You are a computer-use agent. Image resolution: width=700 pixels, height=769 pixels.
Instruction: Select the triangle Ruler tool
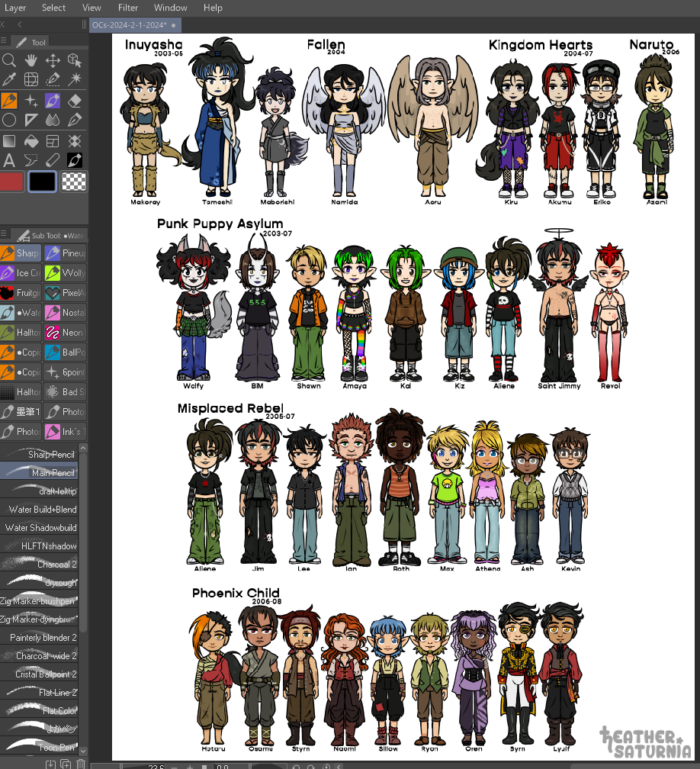pos(31,120)
